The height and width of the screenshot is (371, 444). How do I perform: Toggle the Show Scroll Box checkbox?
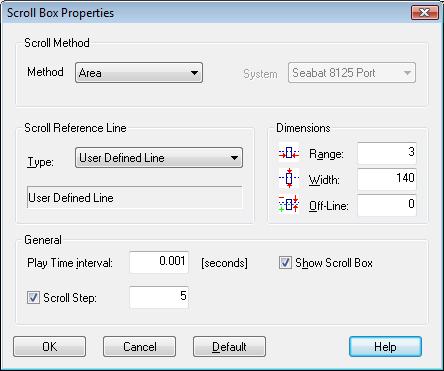[x=285, y=263]
